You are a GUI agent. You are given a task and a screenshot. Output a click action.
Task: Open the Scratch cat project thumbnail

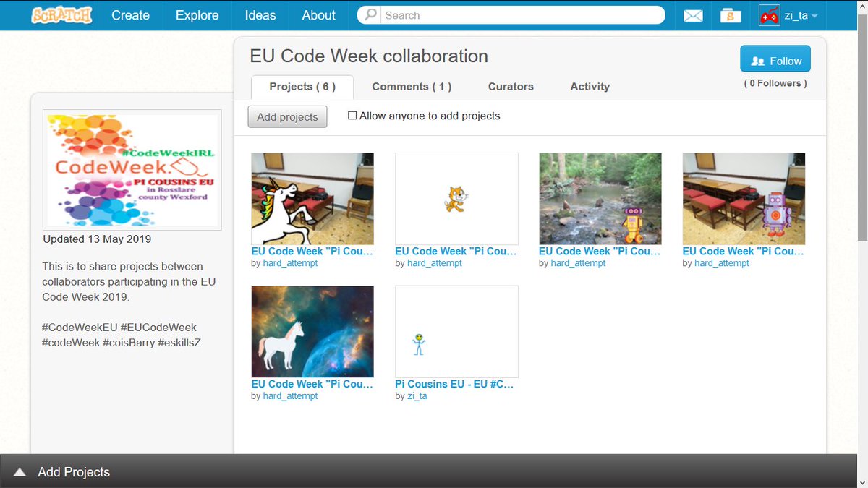[456, 199]
